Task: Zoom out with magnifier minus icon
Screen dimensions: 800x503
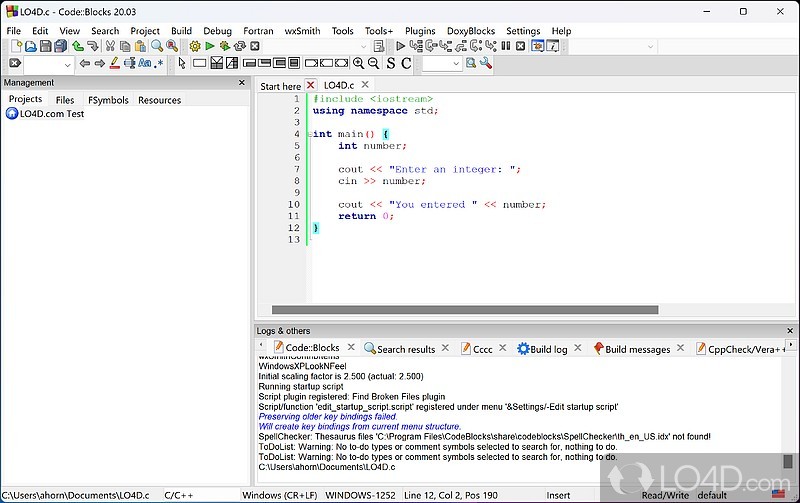Action: [373, 63]
